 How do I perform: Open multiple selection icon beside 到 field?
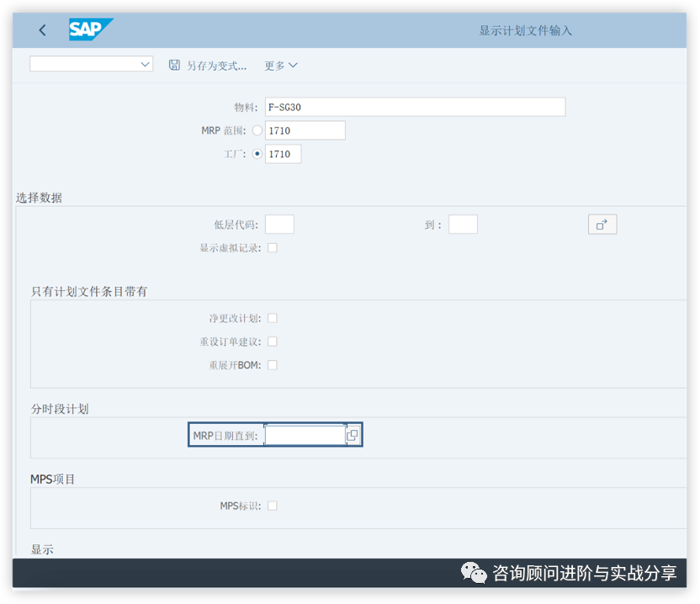click(602, 224)
